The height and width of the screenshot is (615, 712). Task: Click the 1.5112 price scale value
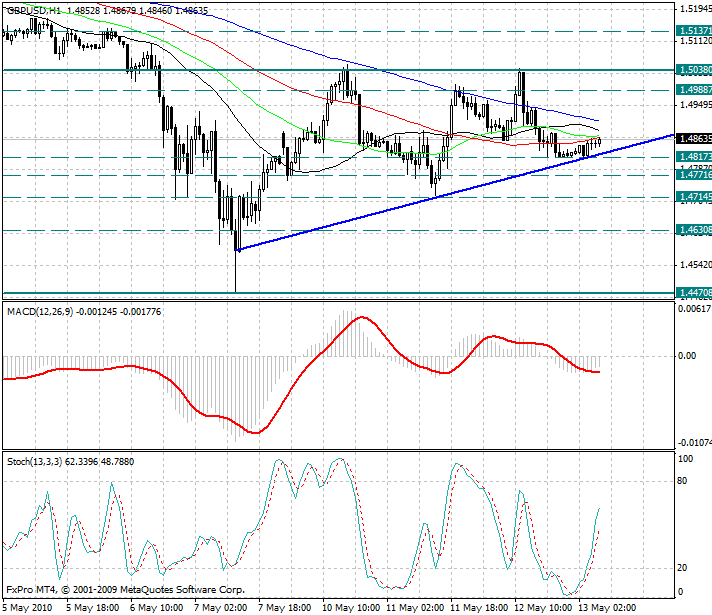(x=695, y=41)
